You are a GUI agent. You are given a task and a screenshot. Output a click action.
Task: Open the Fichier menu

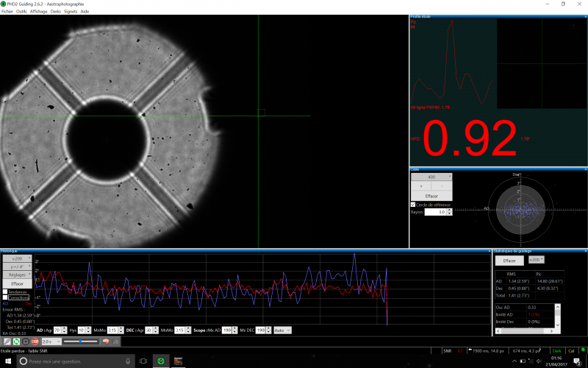[7, 11]
